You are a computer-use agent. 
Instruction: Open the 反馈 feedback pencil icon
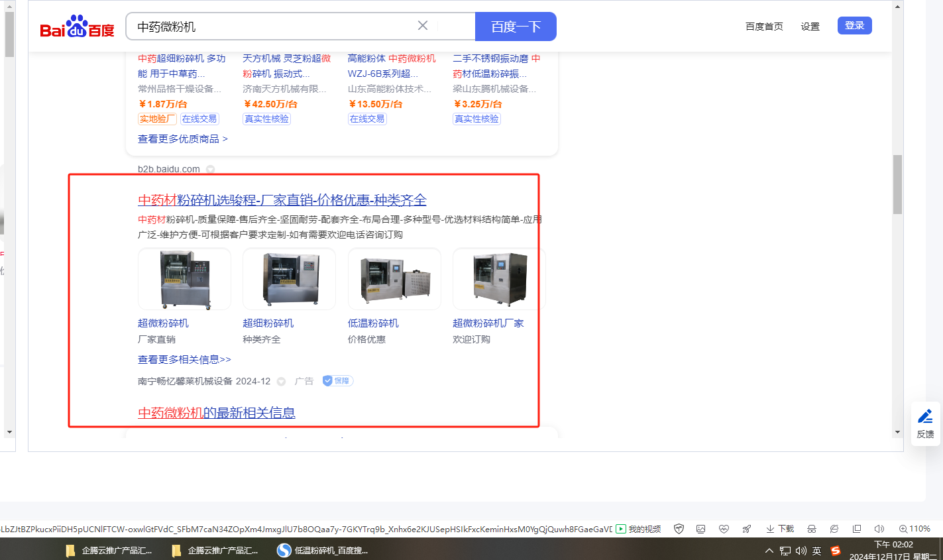925,417
